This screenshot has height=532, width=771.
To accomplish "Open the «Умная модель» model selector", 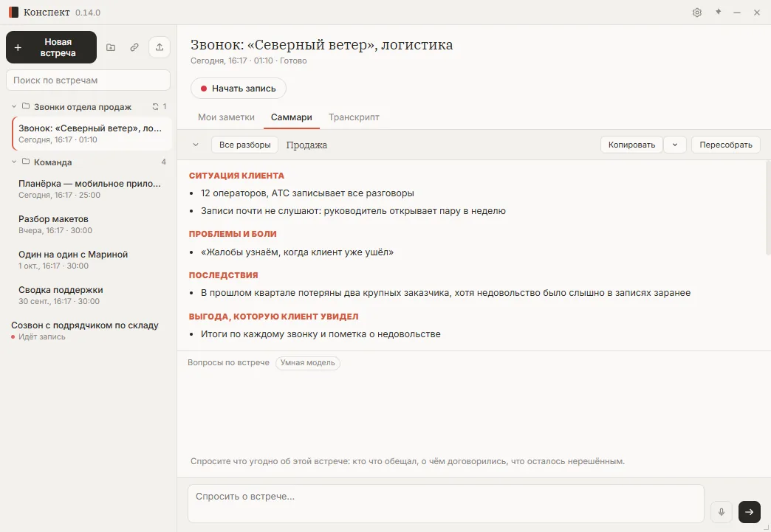I will point(308,363).
